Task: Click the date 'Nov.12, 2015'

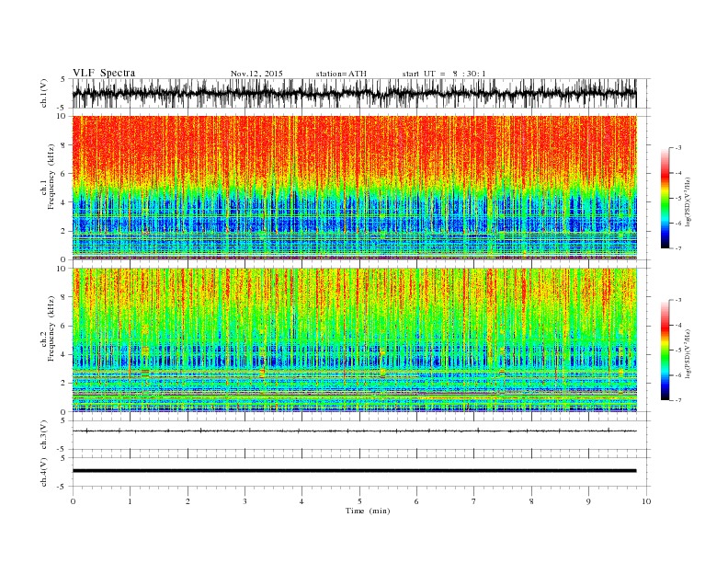Action: (x=256, y=74)
